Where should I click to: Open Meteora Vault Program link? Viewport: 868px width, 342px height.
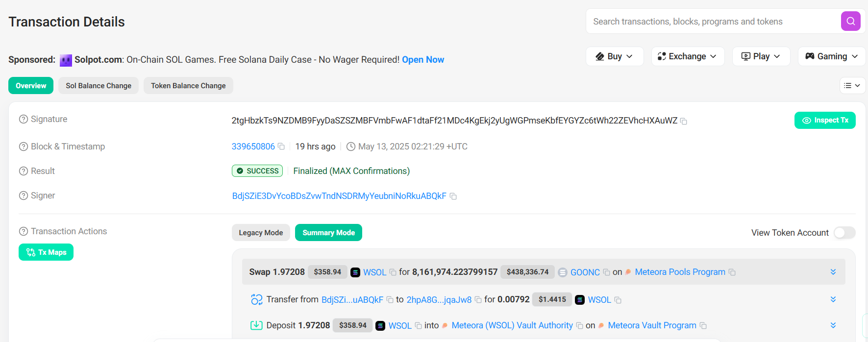tap(652, 325)
